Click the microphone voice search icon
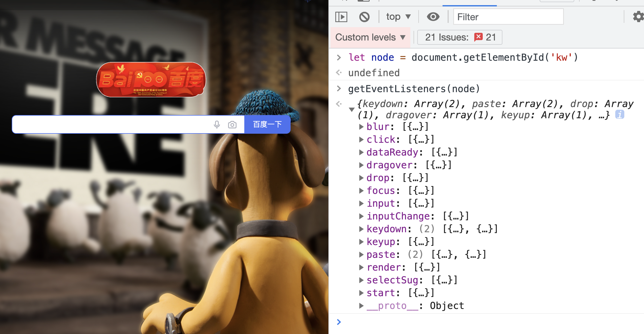This screenshot has height=334, width=644. (217, 124)
